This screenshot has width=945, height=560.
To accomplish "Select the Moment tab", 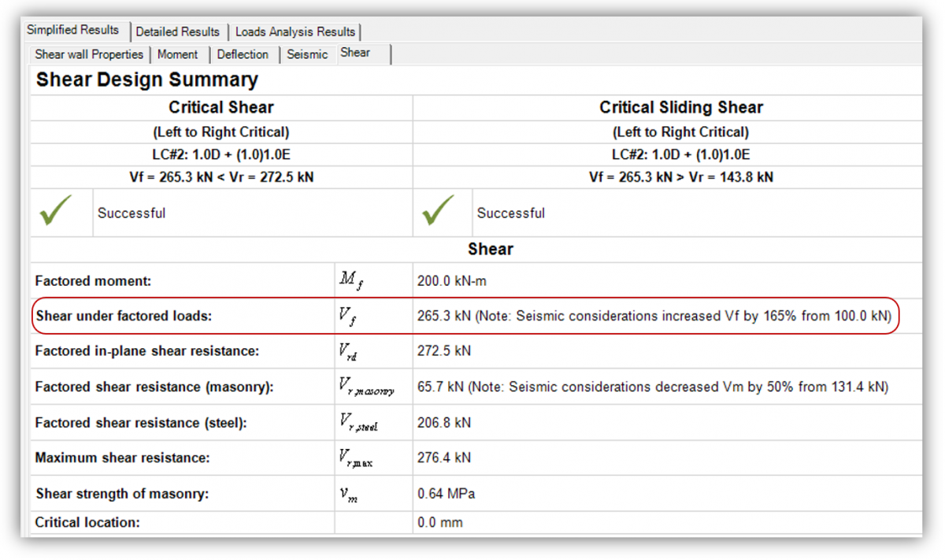I will click(x=178, y=54).
